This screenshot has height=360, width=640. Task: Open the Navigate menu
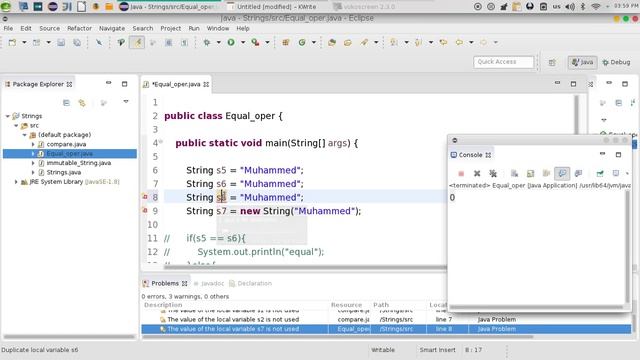pos(112,29)
